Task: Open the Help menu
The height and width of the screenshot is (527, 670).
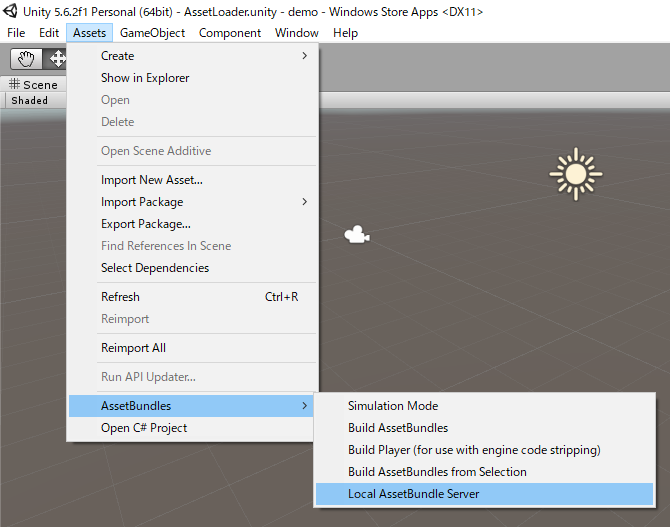Action: point(345,33)
